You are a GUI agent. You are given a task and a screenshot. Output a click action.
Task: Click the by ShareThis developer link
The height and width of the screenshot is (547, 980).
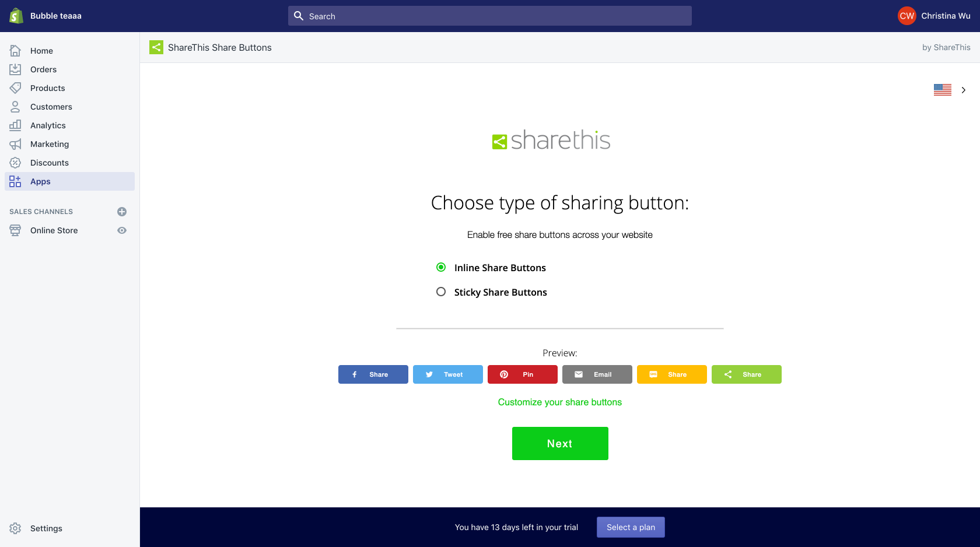pyautogui.click(x=946, y=47)
